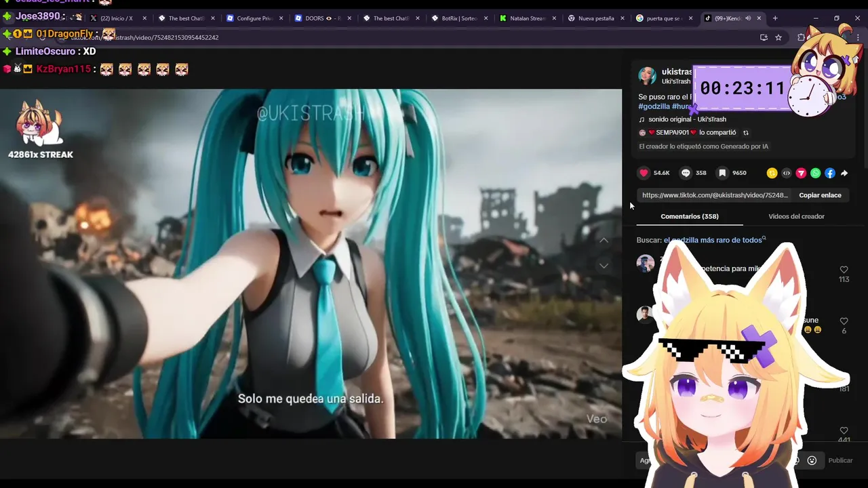Click the Hatsune Miku video player
Screen dimensions: 868x488
coord(311,264)
